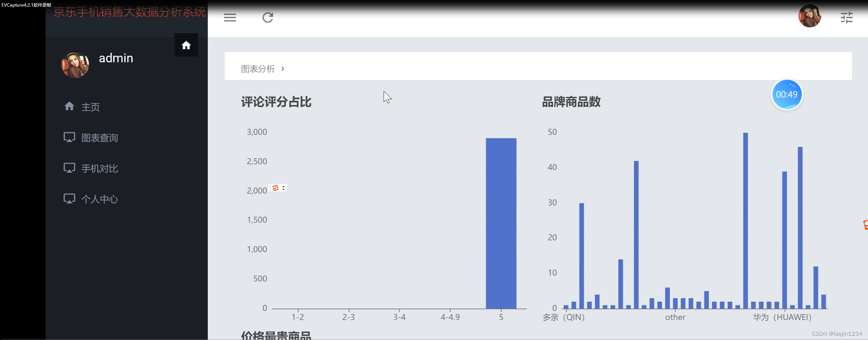Open 主页 menu item
868x340 pixels.
(91, 107)
